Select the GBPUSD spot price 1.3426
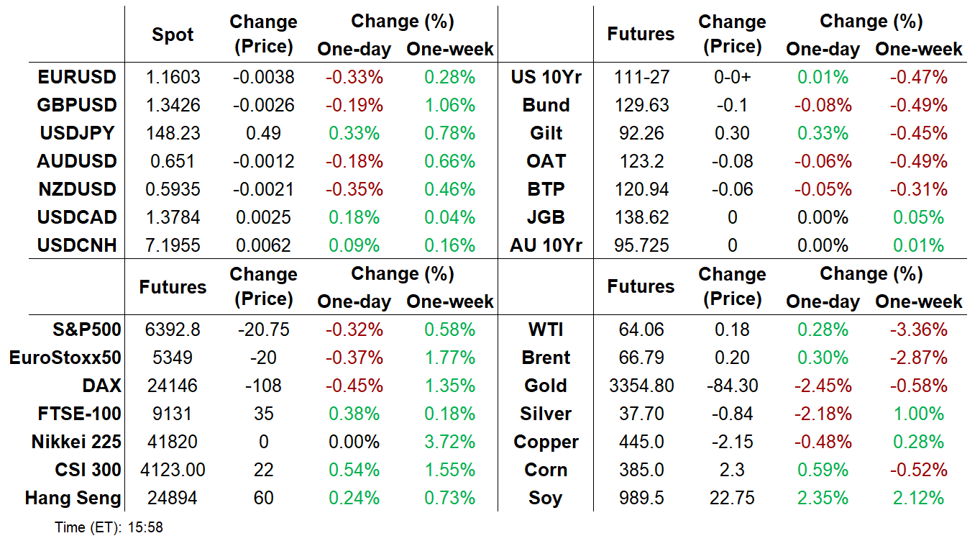The width and height of the screenshot is (980, 546). pyautogui.click(x=173, y=105)
